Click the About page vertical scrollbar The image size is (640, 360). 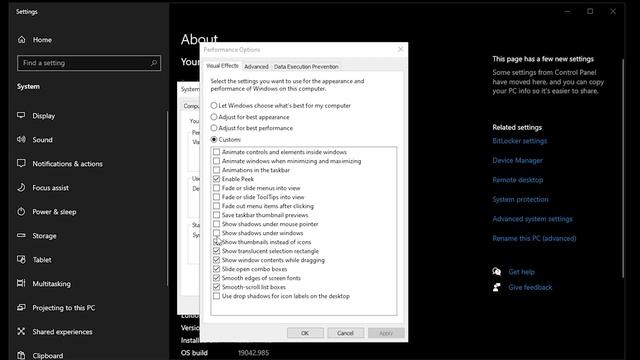[x=623, y=169]
